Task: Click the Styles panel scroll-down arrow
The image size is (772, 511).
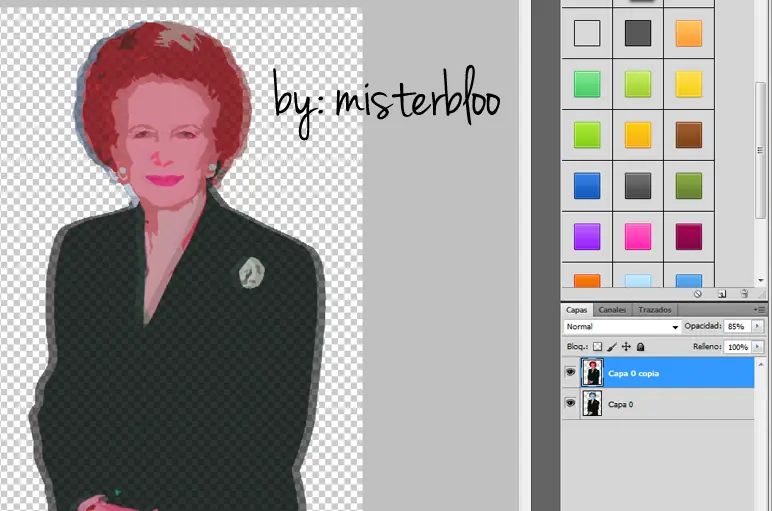Action: [x=761, y=280]
